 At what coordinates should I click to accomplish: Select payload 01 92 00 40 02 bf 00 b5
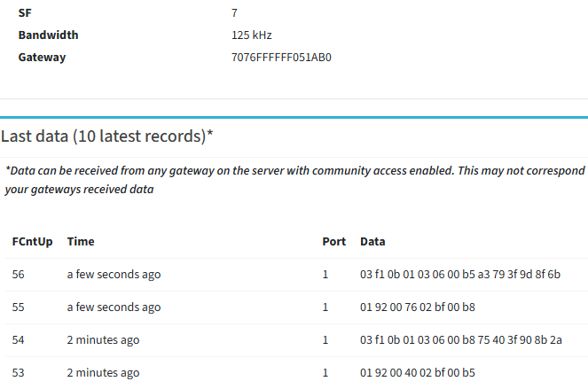coord(418,372)
